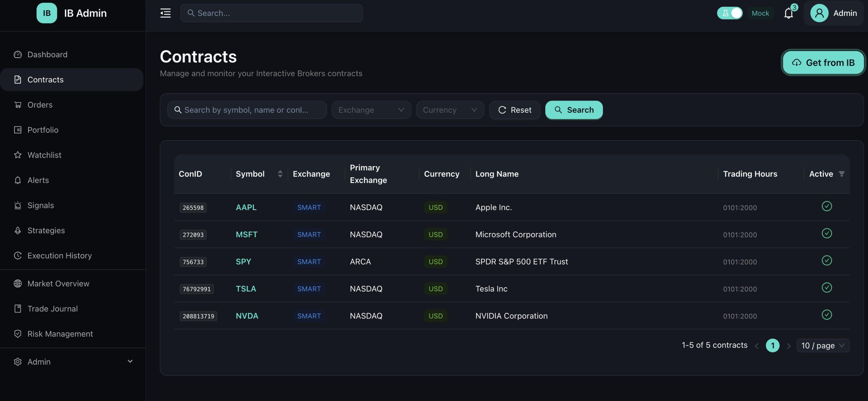868x401 pixels.
Task: Click the USD tag in the TSLA row
Action: click(435, 288)
